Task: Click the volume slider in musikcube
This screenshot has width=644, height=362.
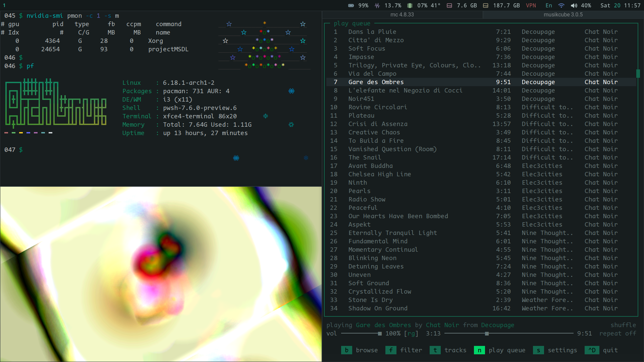Action: [361, 333]
